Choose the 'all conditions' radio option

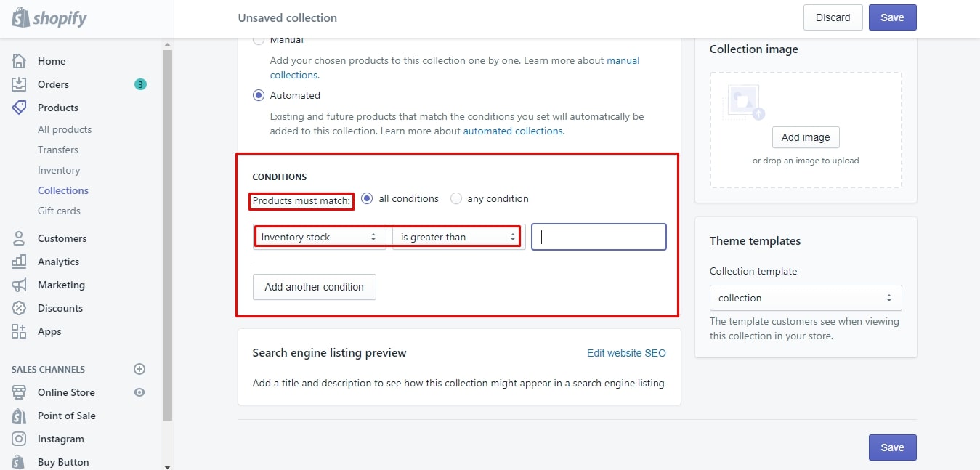pos(367,198)
